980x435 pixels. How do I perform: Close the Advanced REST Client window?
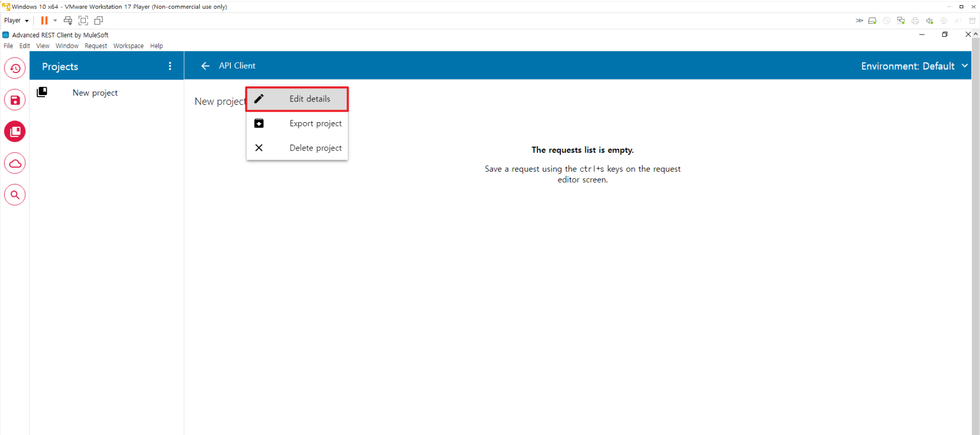click(x=967, y=35)
